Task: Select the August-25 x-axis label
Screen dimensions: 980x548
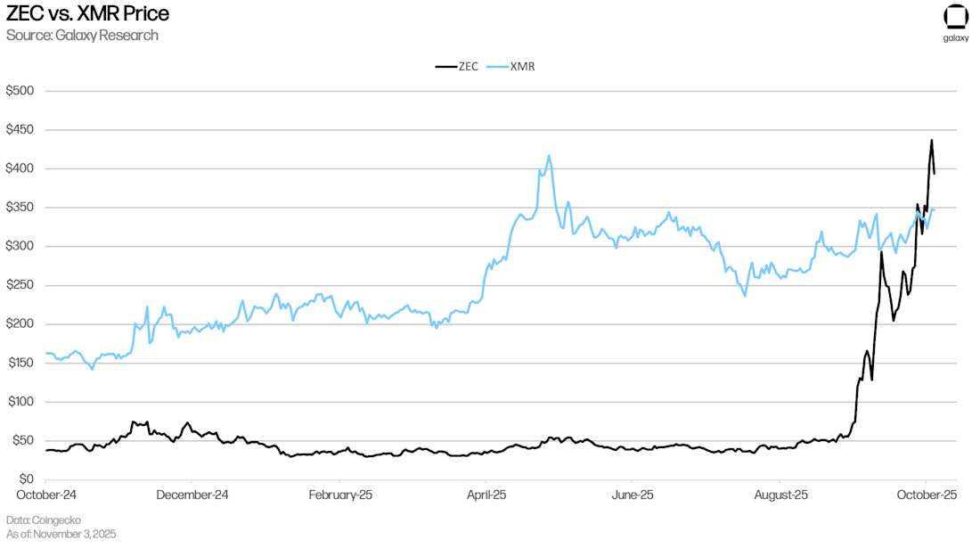Action: tap(780, 494)
